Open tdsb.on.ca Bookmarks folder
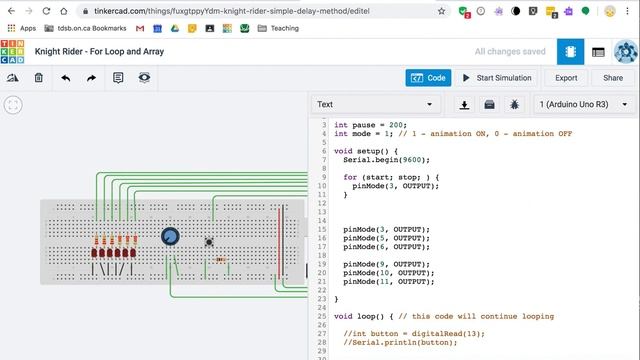The image size is (640, 360). (86, 28)
